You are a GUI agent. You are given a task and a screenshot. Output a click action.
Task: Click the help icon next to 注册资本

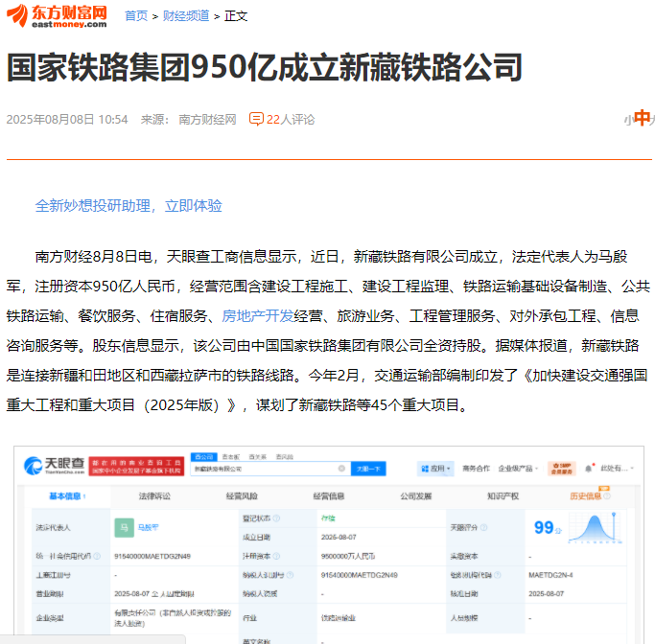pyautogui.click(x=276, y=556)
